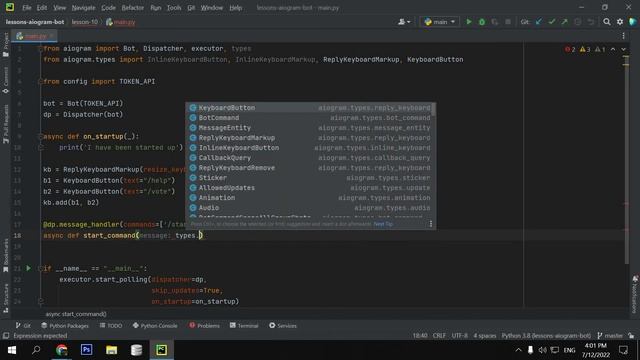Run the main configuration
The height and width of the screenshot is (360, 640).
click(x=469, y=22)
